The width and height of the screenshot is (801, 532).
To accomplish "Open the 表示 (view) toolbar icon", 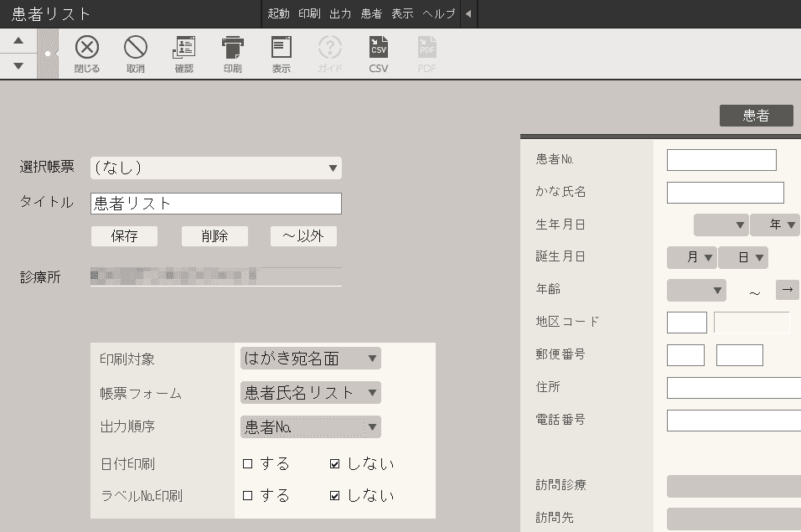I will pos(281,52).
